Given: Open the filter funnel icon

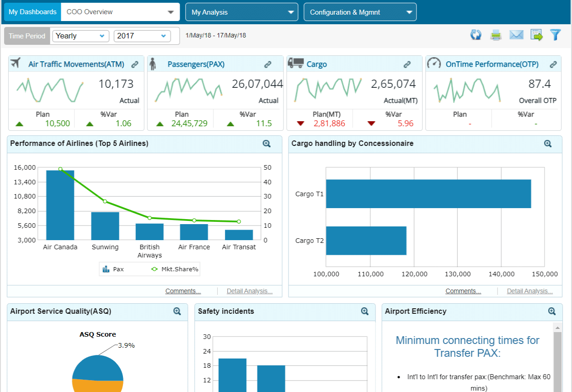Looking at the screenshot, I should 555,35.
